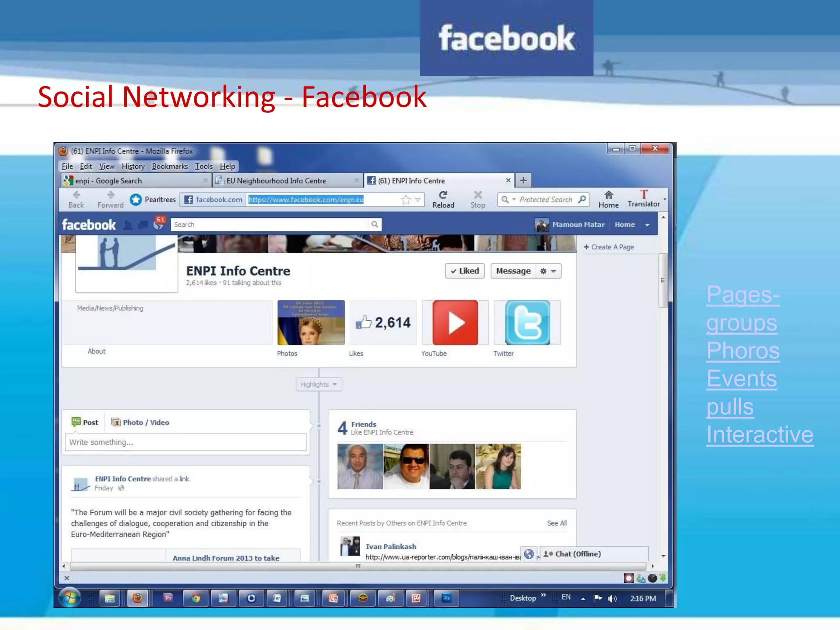This screenshot has width=840, height=630.
Task: Close the add-on bar with X
Action: click(x=67, y=578)
